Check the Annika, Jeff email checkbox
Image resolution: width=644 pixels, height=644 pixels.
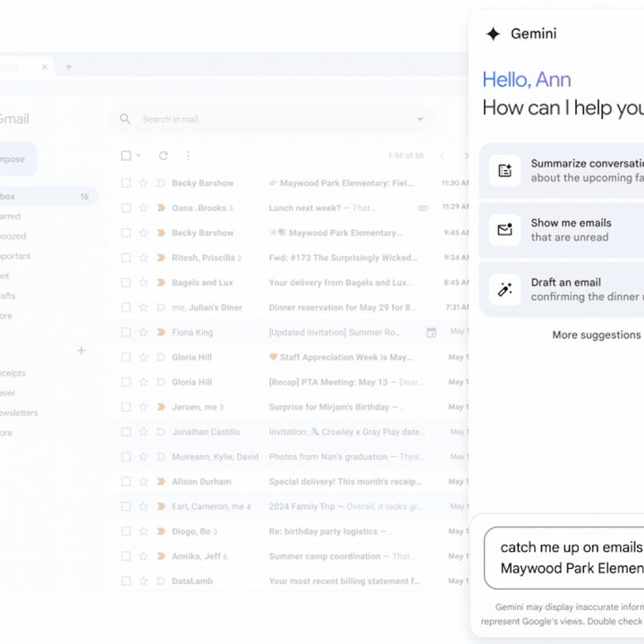tap(126, 556)
